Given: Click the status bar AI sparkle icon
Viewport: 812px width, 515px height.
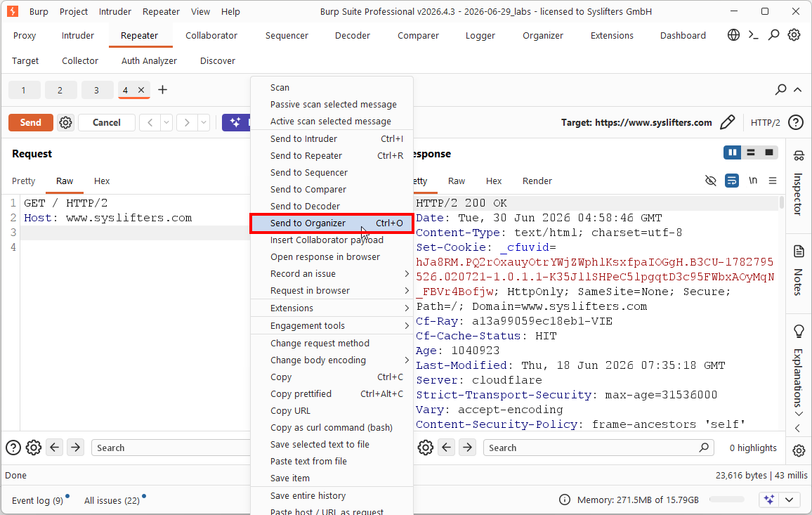Looking at the screenshot, I should (x=769, y=500).
